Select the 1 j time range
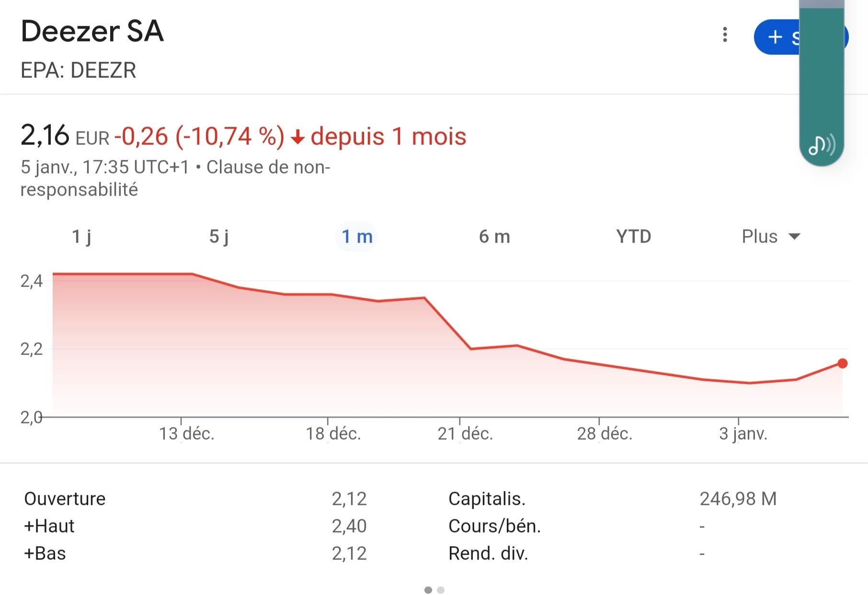The width and height of the screenshot is (868, 595). [x=81, y=236]
